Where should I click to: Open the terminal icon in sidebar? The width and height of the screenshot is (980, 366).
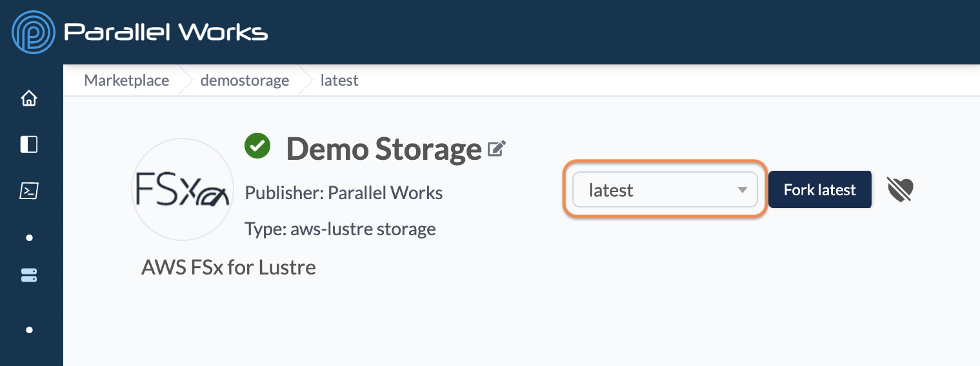pos(29,191)
